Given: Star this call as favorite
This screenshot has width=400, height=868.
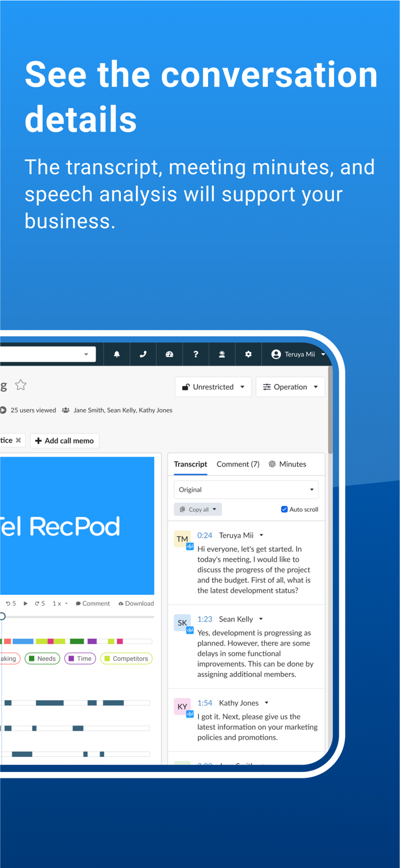Looking at the screenshot, I should (x=21, y=385).
